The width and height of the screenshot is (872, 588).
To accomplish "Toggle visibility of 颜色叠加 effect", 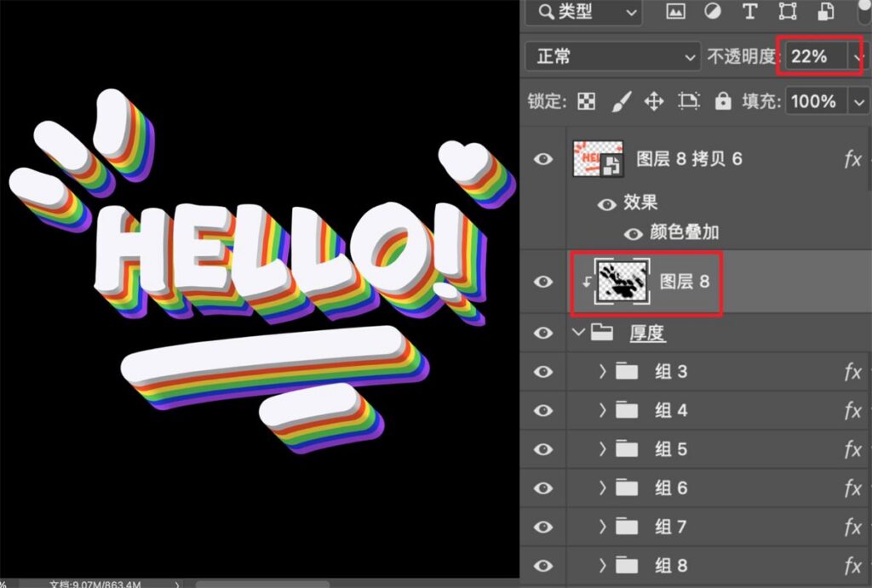I will pyautogui.click(x=634, y=233).
